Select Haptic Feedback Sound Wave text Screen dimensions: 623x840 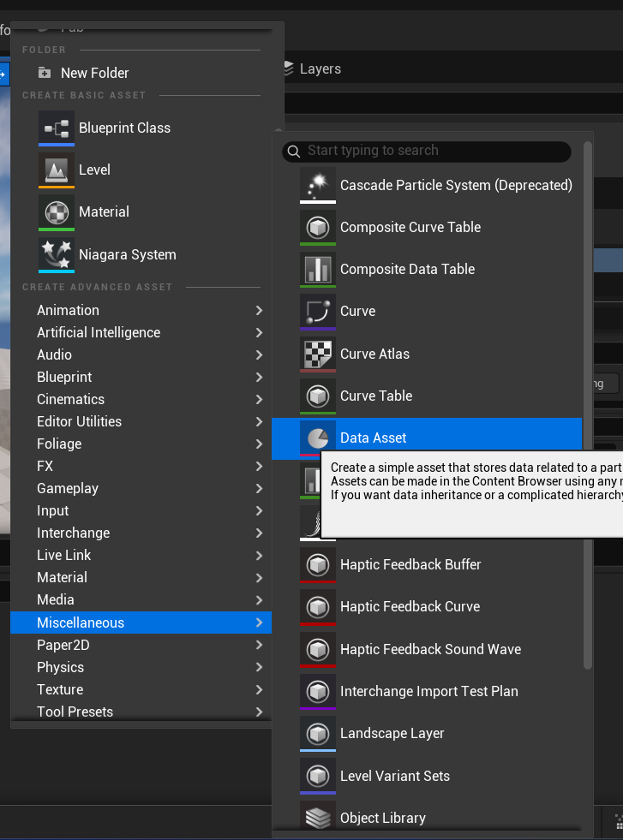click(x=430, y=649)
